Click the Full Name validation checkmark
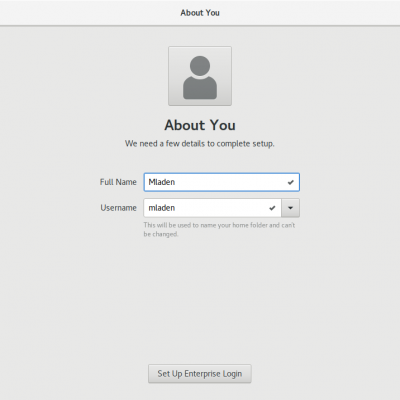Viewport: 400px width, 400px height. coord(291,182)
